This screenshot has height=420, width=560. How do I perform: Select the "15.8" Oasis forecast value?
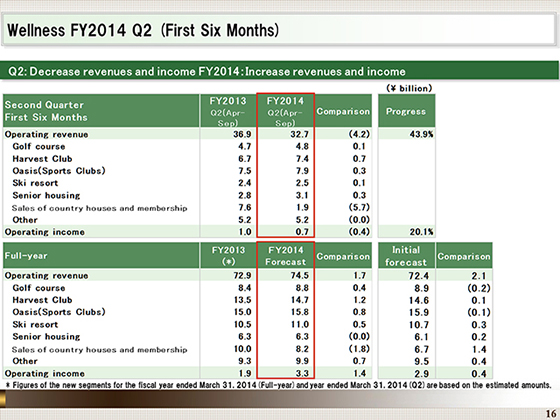pos(299,312)
